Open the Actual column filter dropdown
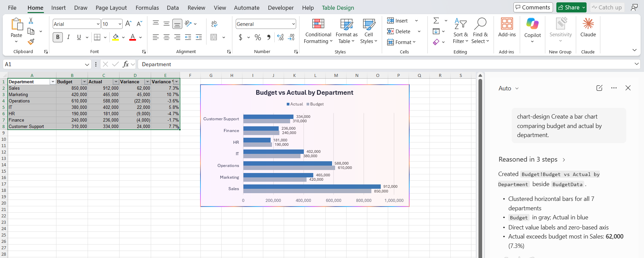 pyautogui.click(x=116, y=82)
